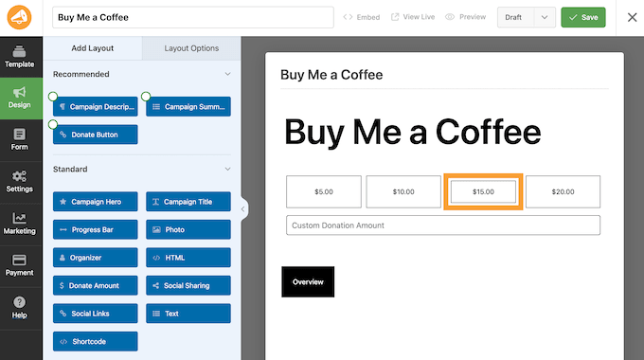Viewport: 644px width, 360px height.
Task: Add Progress Bar block
Action: pos(96,229)
